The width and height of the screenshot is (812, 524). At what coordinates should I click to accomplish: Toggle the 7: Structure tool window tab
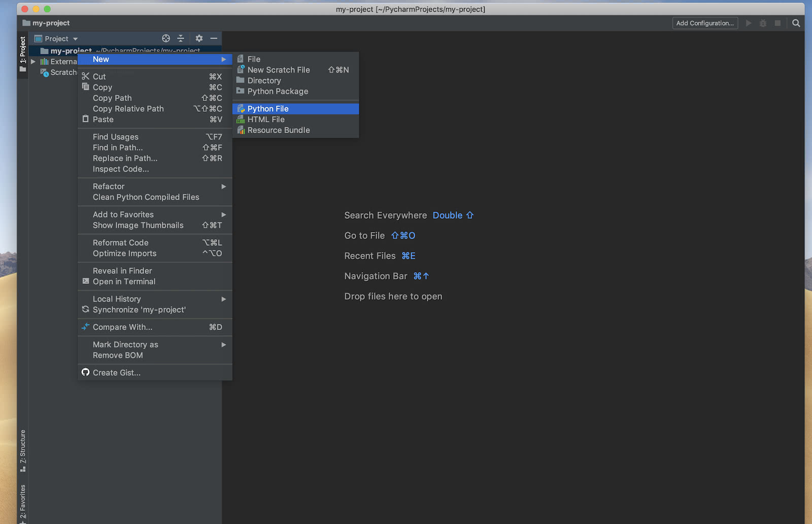[23, 450]
